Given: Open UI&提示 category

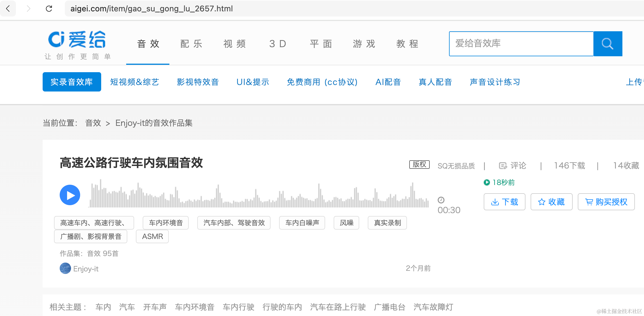Looking at the screenshot, I should [x=253, y=82].
